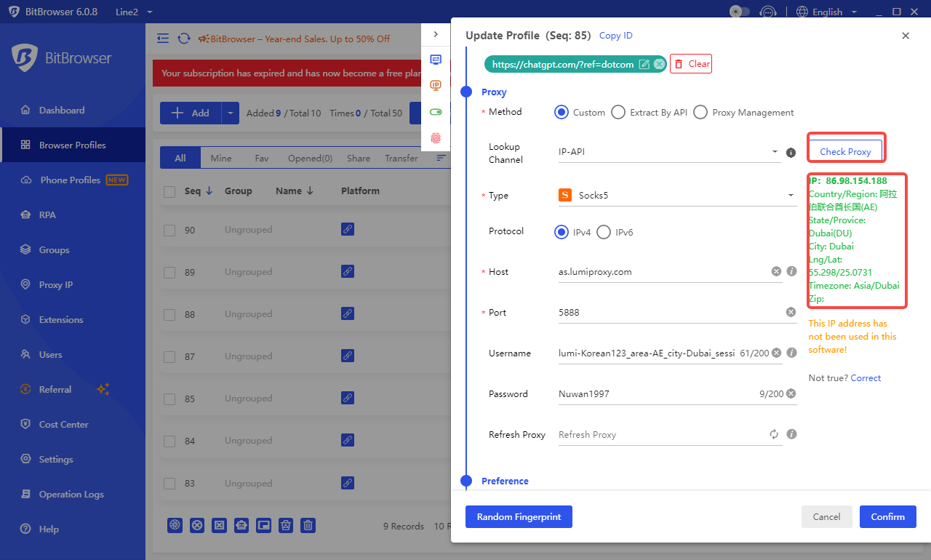Check the checkbox for profile 84
This screenshot has width=931, height=560.
(169, 441)
